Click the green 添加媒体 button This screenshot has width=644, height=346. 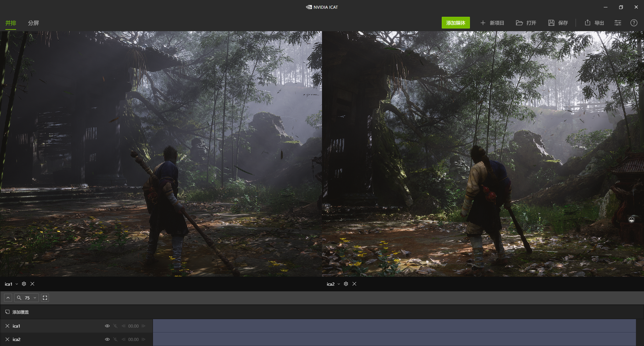click(x=455, y=23)
